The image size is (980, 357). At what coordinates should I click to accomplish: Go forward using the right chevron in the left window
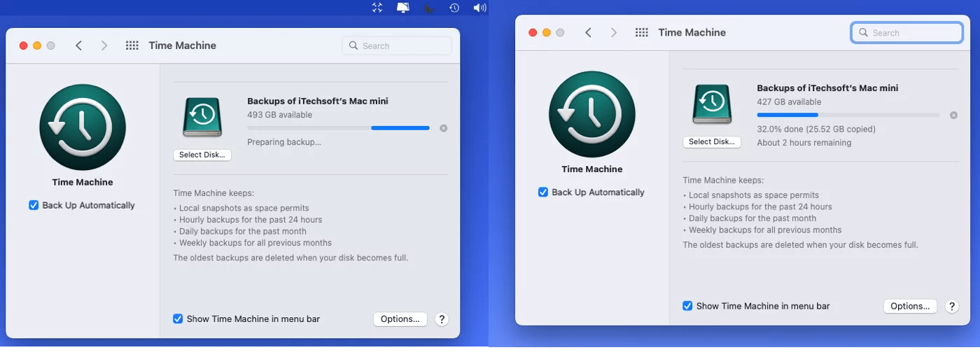click(104, 45)
